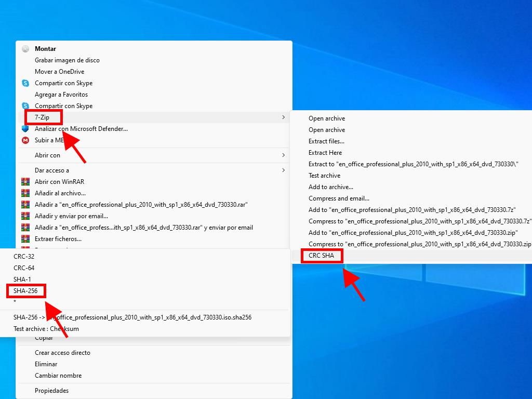This screenshot has width=532, height=399.
Task: Open Propiedades at the menu bottom
Action: tap(51, 391)
